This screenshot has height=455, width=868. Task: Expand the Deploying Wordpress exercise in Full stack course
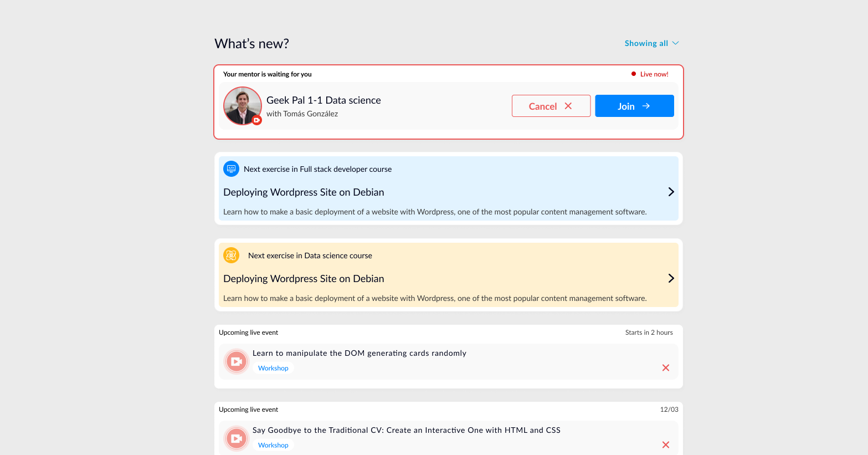[x=671, y=191]
